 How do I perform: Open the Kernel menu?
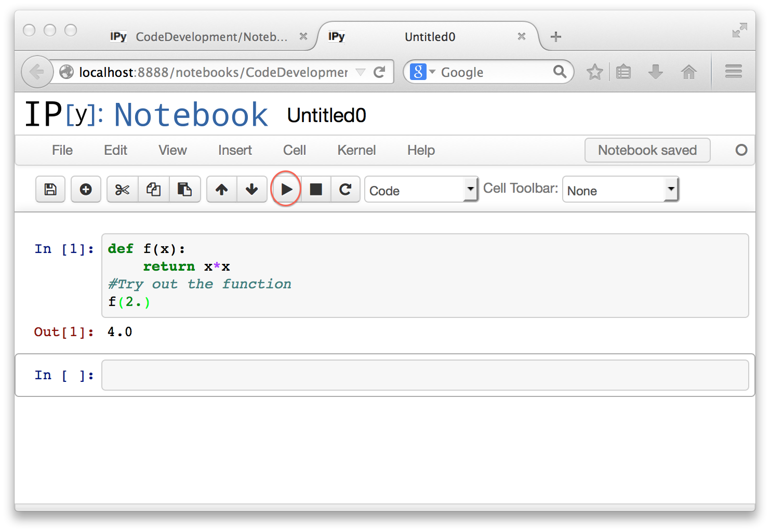coord(356,151)
